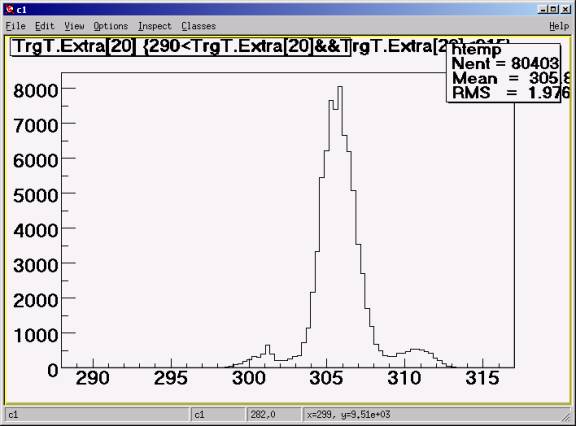Open the File menu
Image resolution: width=576 pixels, height=426 pixels.
pyautogui.click(x=15, y=26)
